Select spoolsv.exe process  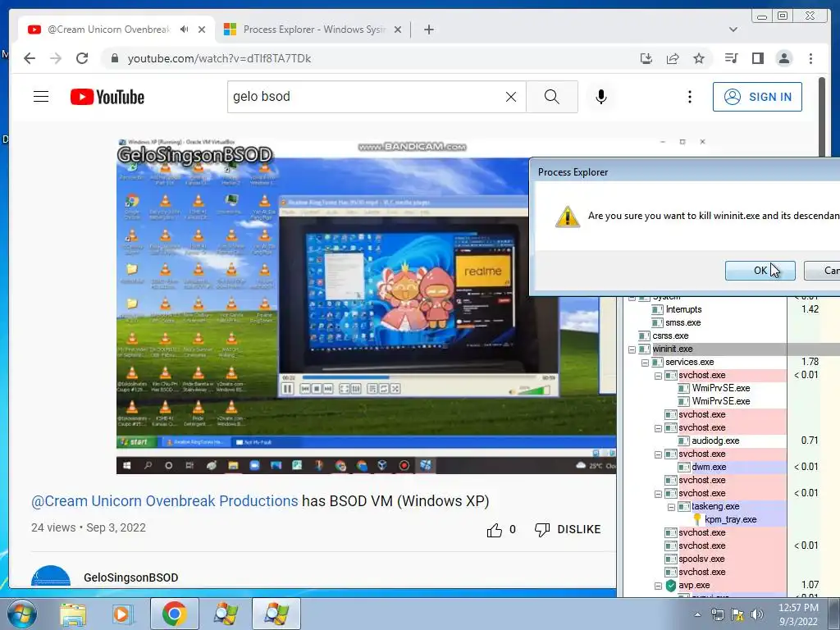tap(701, 559)
